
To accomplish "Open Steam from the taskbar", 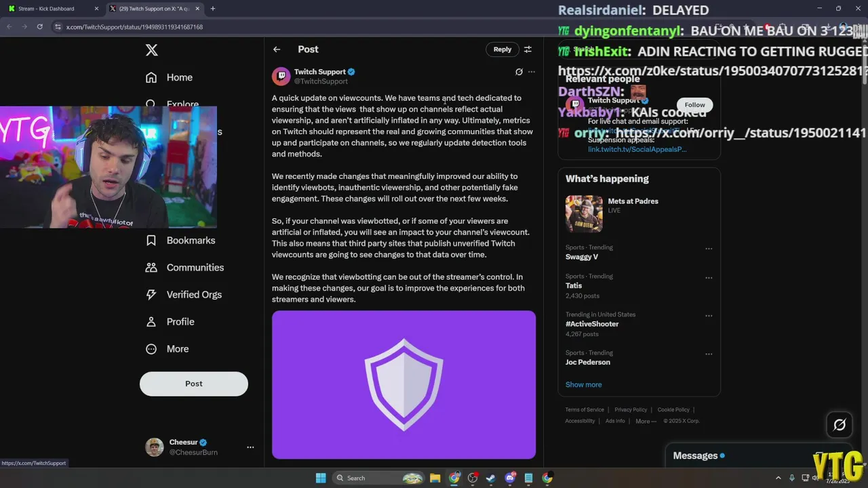I will (491, 478).
